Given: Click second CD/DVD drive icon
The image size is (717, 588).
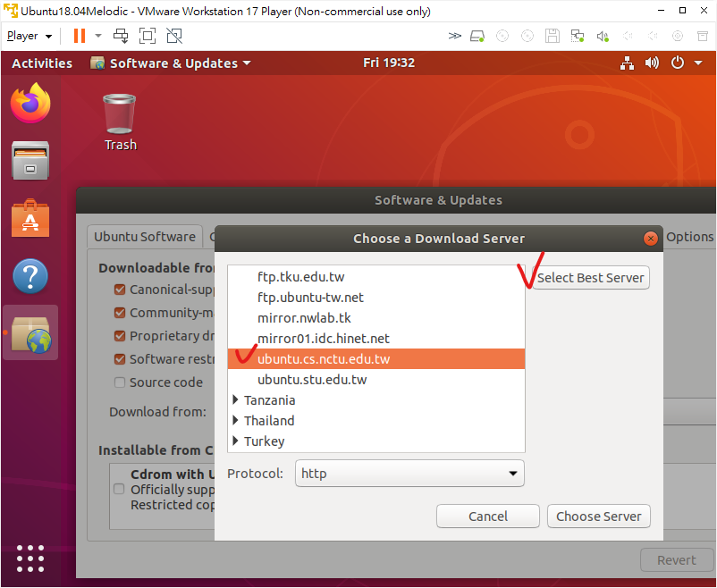Looking at the screenshot, I should click(527, 36).
